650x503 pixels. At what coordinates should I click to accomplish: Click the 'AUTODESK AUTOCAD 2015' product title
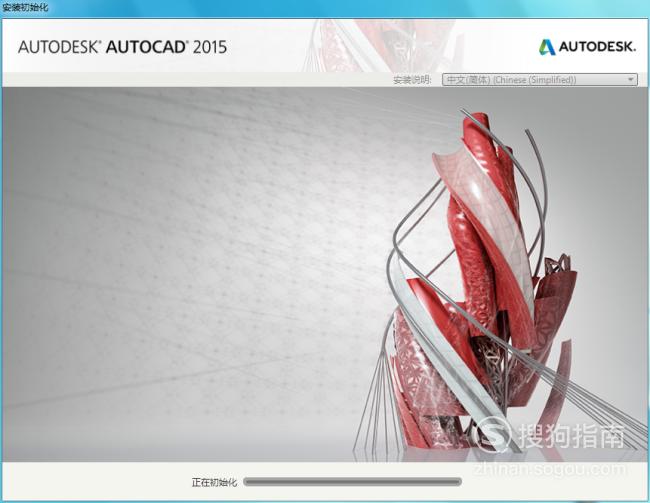click(x=123, y=47)
